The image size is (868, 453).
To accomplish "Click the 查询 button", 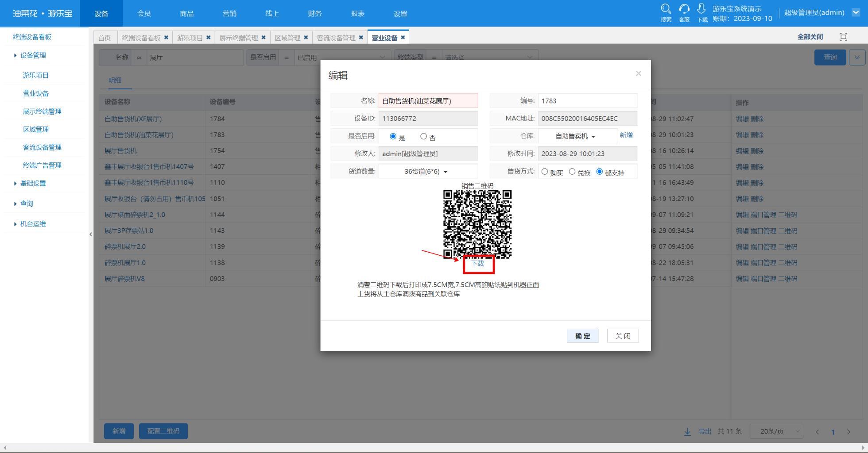I will point(830,58).
